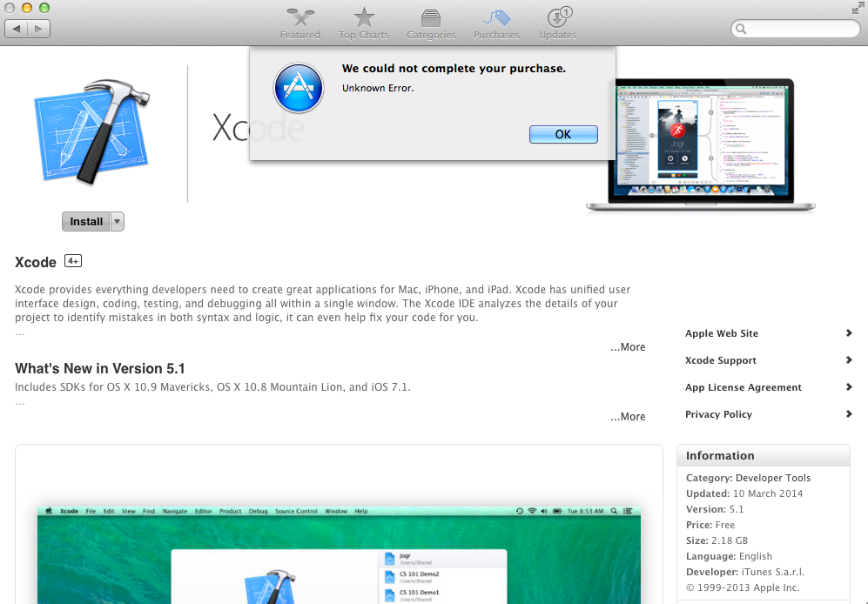The image size is (868, 604).
Task: Expand the Privacy Policy chevron
Action: coord(848,414)
